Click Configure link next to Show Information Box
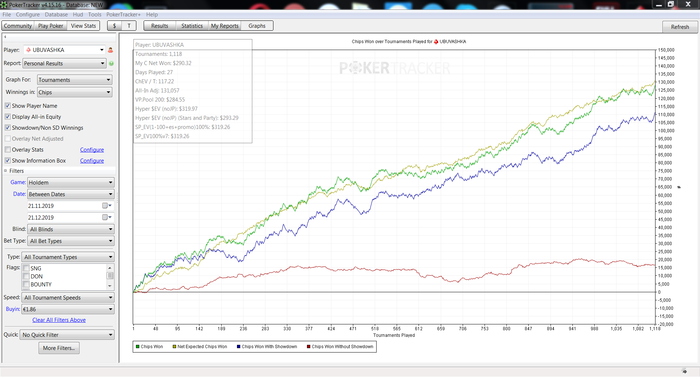This screenshot has width=700, height=377. 92,160
